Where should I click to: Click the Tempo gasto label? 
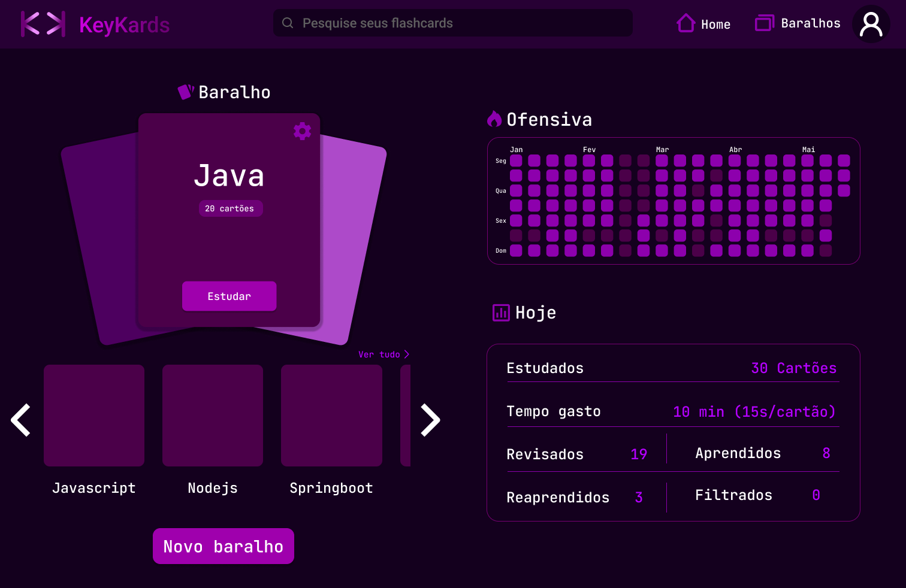click(554, 411)
